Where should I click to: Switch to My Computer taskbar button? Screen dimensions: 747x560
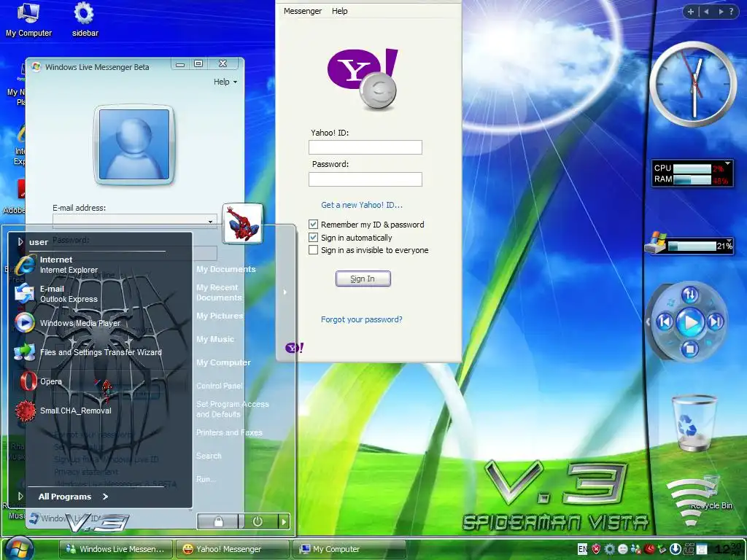pyautogui.click(x=349, y=549)
